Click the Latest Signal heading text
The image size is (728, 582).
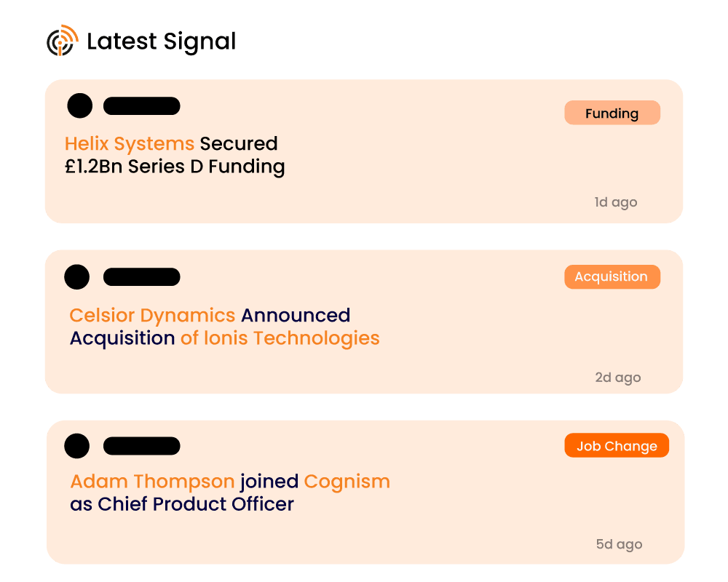(x=161, y=41)
